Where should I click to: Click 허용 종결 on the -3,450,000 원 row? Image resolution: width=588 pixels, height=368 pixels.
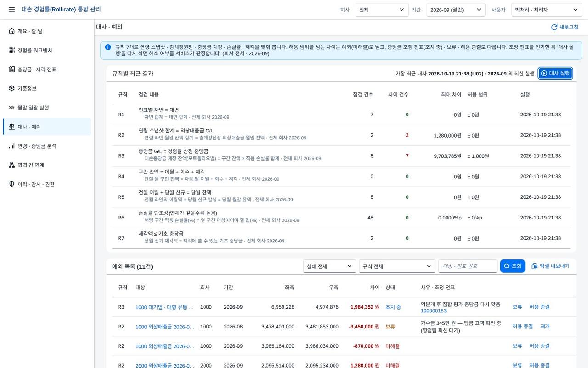523,326
